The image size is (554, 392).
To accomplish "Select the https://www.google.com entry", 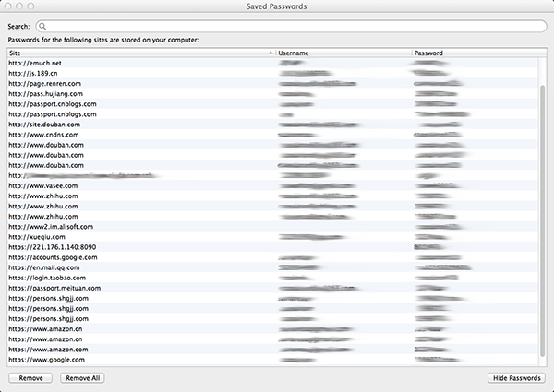I will click(x=272, y=360).
